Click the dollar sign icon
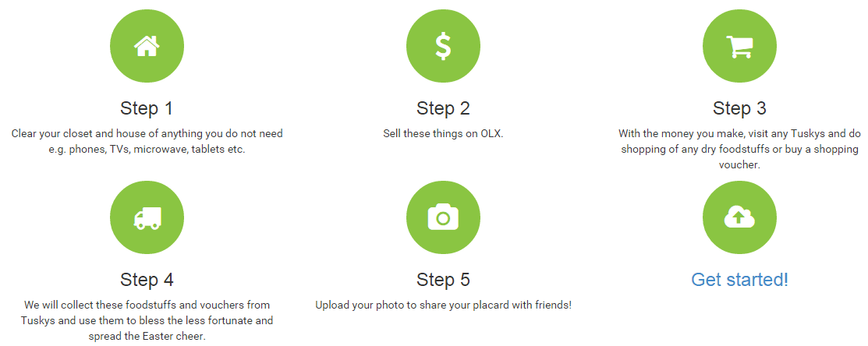This screenshot has width=868, height=346. click(443, 46)
